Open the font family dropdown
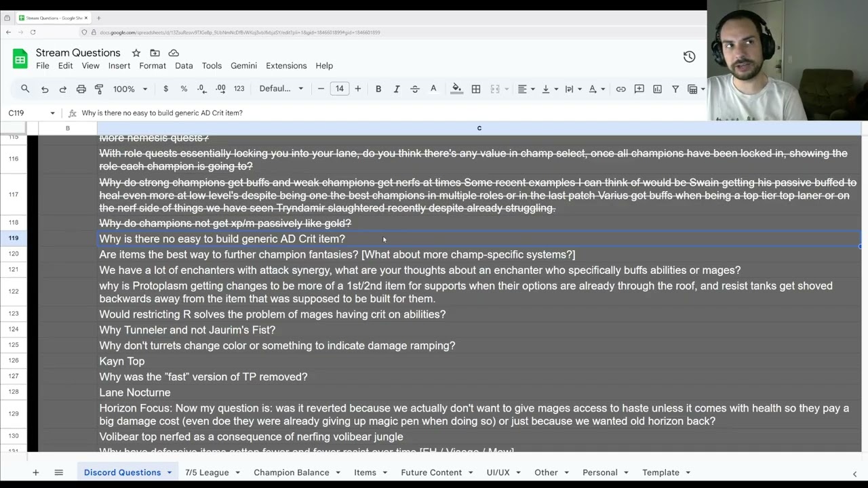 pos(281,89)
